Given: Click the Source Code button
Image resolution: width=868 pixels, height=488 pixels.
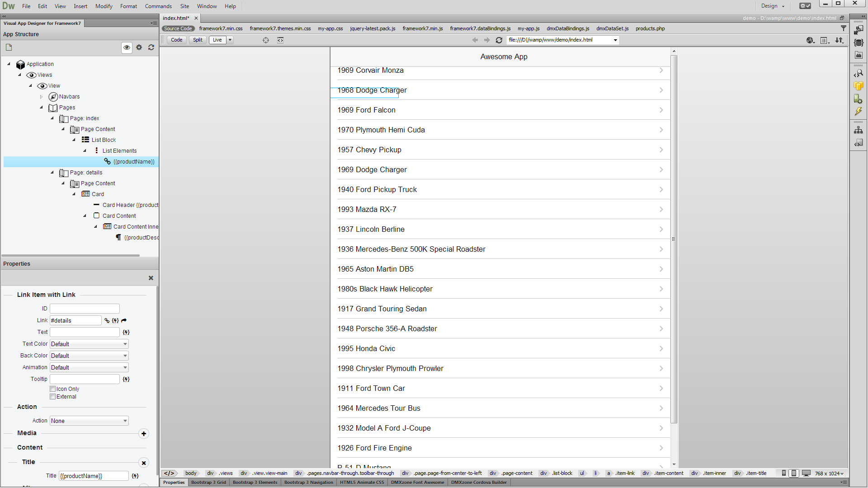Looking at the screenshot, I should coord(178,28).
